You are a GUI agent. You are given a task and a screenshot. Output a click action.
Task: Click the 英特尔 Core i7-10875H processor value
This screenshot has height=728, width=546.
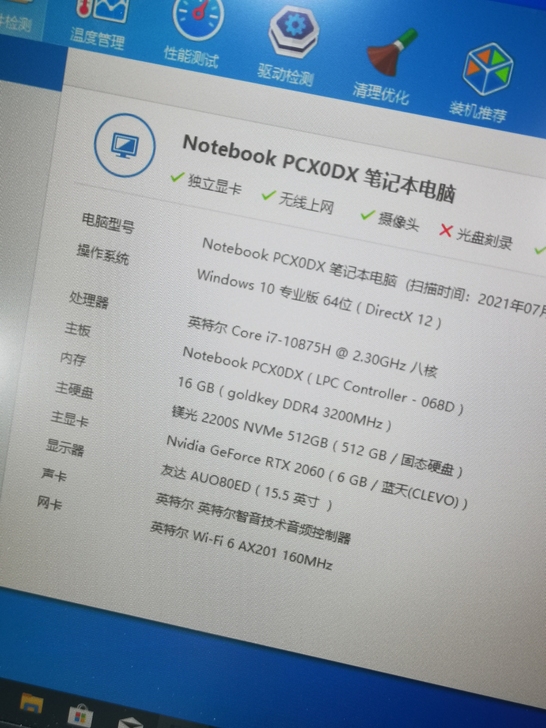tap(312, 347)
